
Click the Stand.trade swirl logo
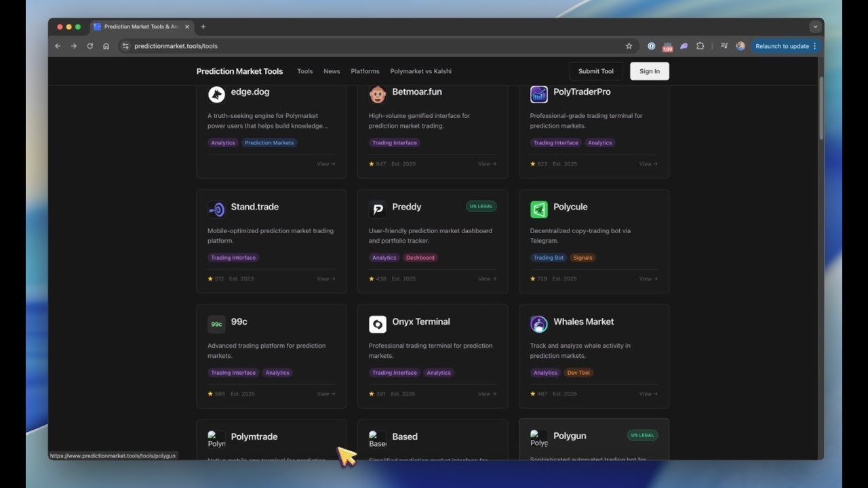216,209
